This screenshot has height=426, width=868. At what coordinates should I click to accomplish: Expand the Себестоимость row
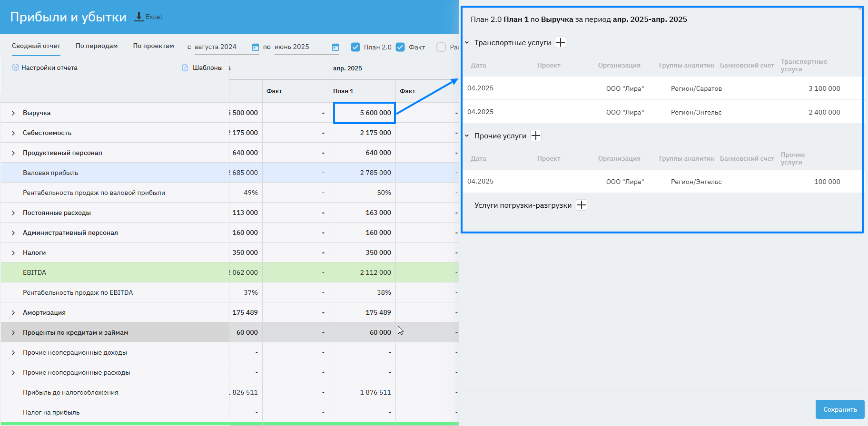coord(13,133)
